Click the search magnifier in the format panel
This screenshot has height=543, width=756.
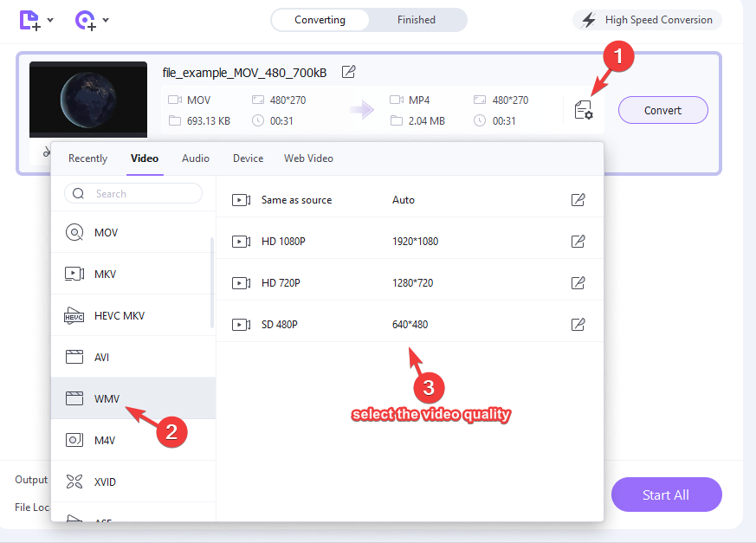78,193
